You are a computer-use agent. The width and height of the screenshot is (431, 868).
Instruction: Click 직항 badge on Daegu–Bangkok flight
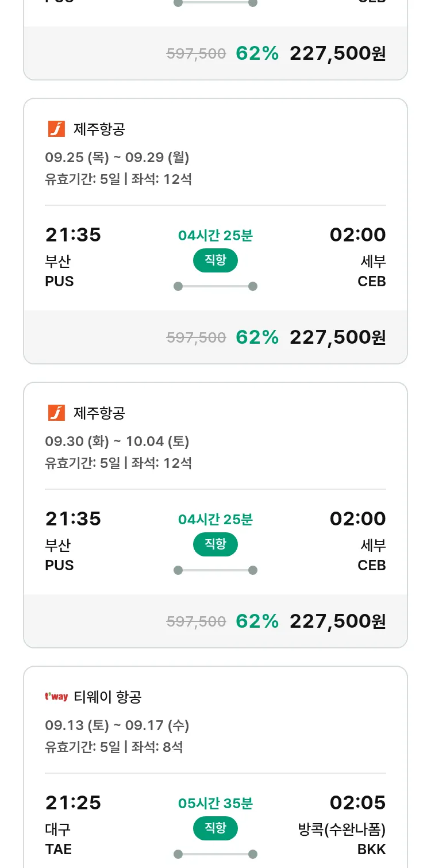point(215,828)
